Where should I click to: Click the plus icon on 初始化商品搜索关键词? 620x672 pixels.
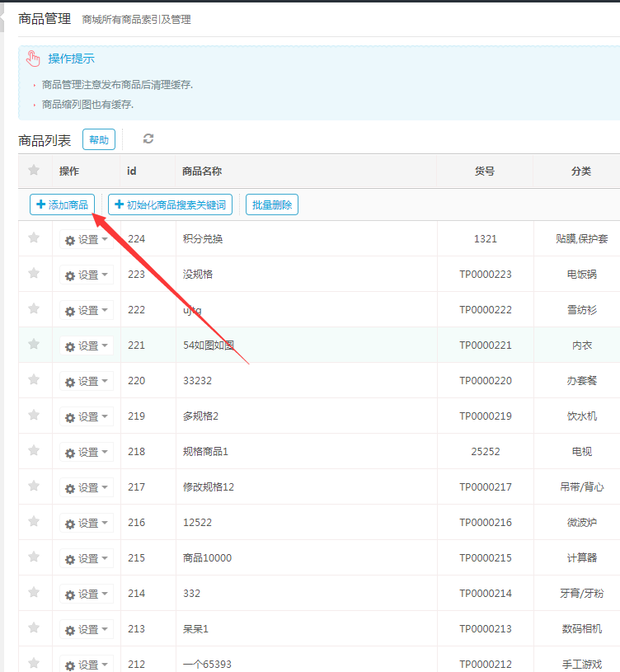(119, 204)
